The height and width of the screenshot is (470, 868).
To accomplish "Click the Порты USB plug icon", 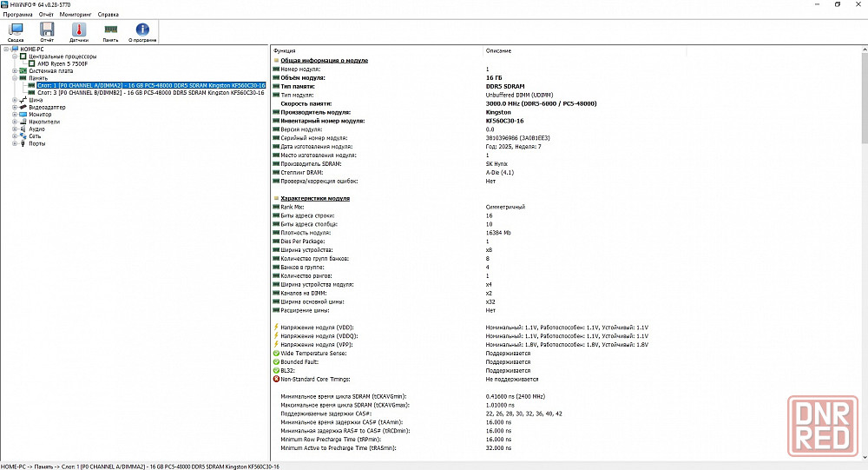I will 23,143.
